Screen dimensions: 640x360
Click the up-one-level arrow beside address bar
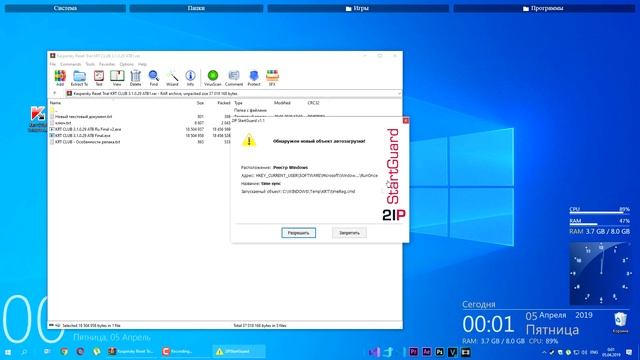55,93
